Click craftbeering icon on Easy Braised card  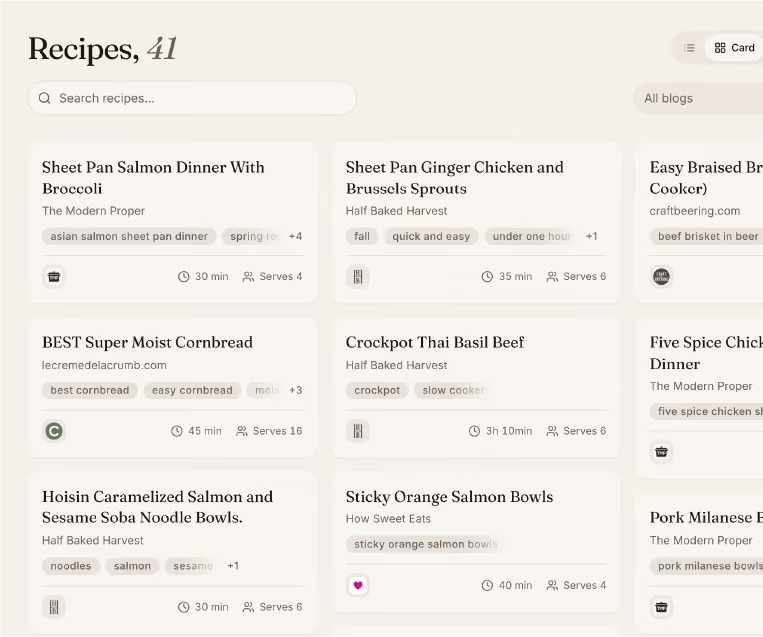coord(661,277)
